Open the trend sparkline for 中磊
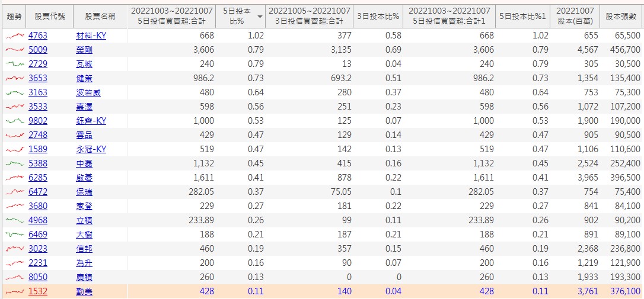This screenshot has width=644, height=299. click(x=14, y=163)
